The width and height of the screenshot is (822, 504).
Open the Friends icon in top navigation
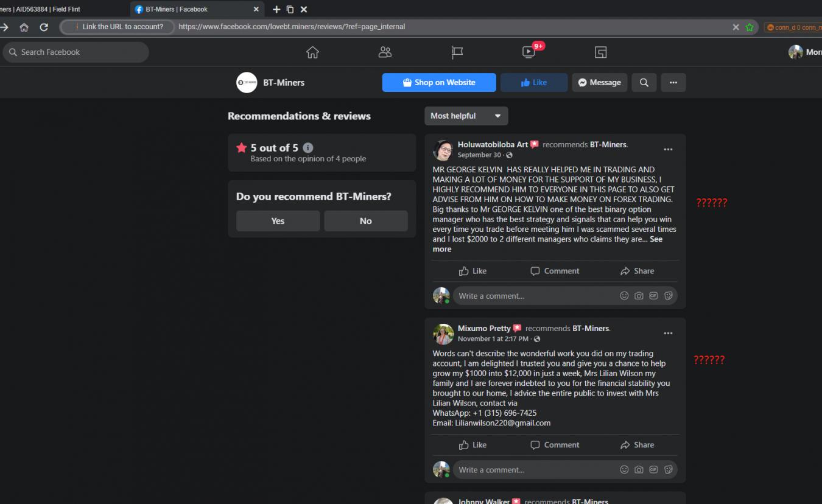pos(385,52)
